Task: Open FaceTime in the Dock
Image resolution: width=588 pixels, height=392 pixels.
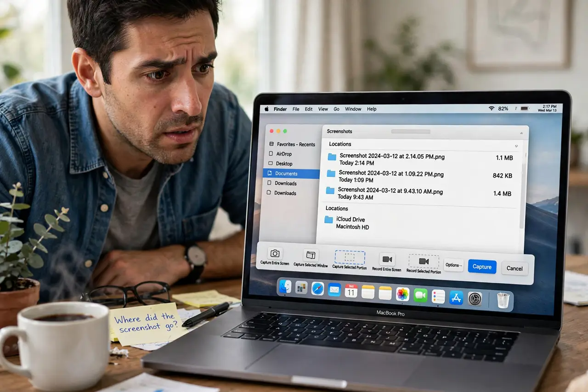Action: [420, 295]
